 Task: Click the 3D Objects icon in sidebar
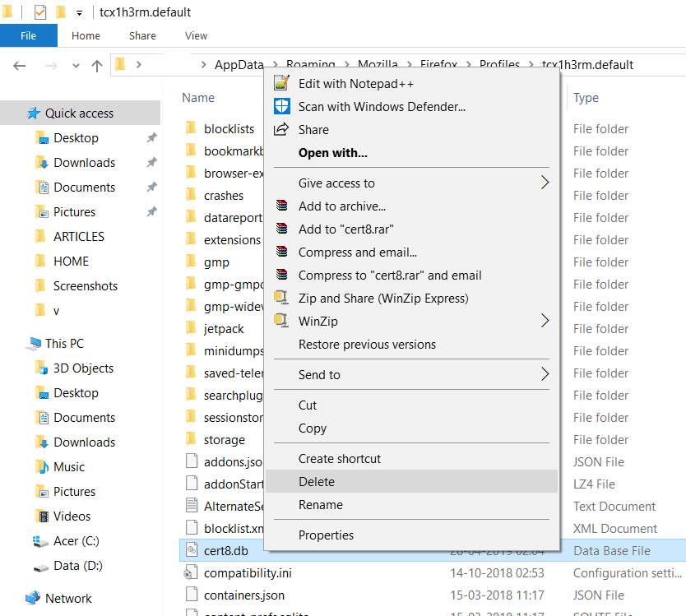41,368
